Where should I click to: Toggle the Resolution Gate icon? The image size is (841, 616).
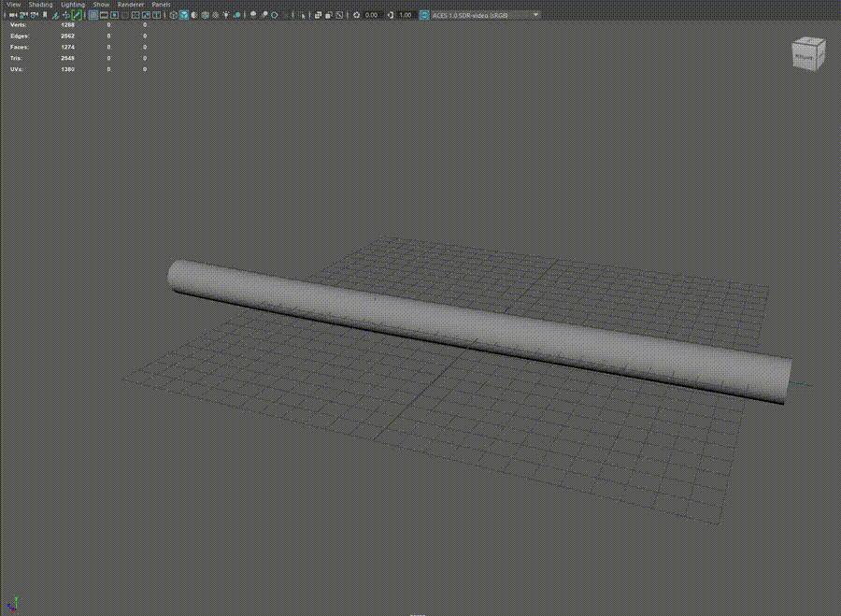[x=114, y=15]
